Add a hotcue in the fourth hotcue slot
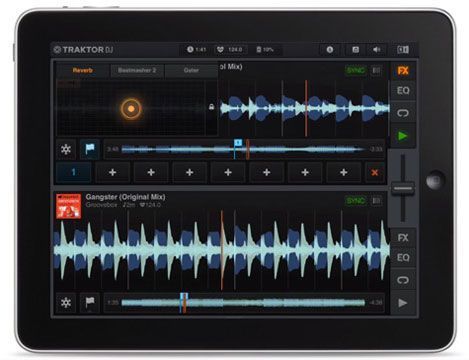This screenshot has width=469, height=360. [190, 172]
